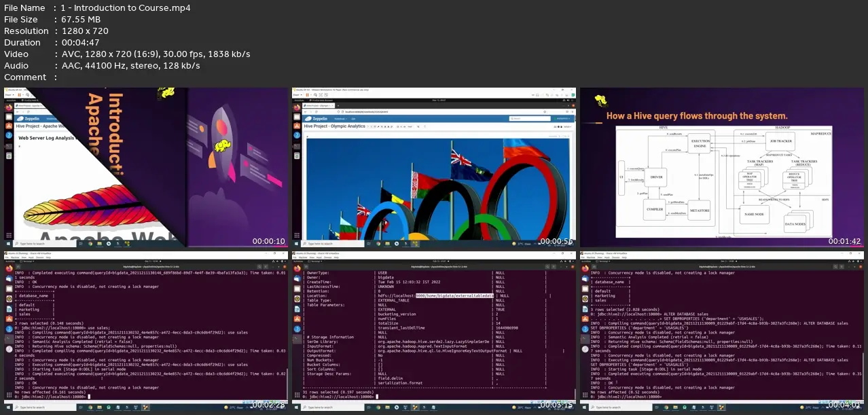Click NAME NODE box in diagram
The height and width of the screenshot is (415, 868).
(755, 214)
